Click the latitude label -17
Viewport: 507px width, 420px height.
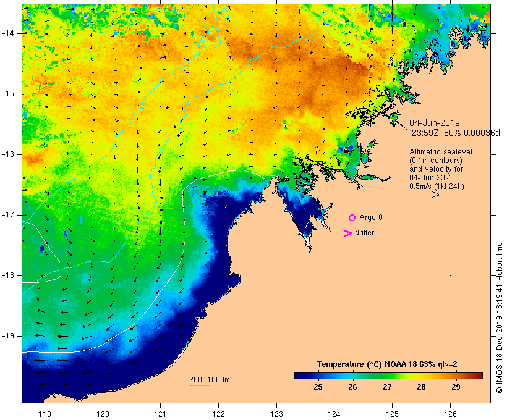click(8, 215)
